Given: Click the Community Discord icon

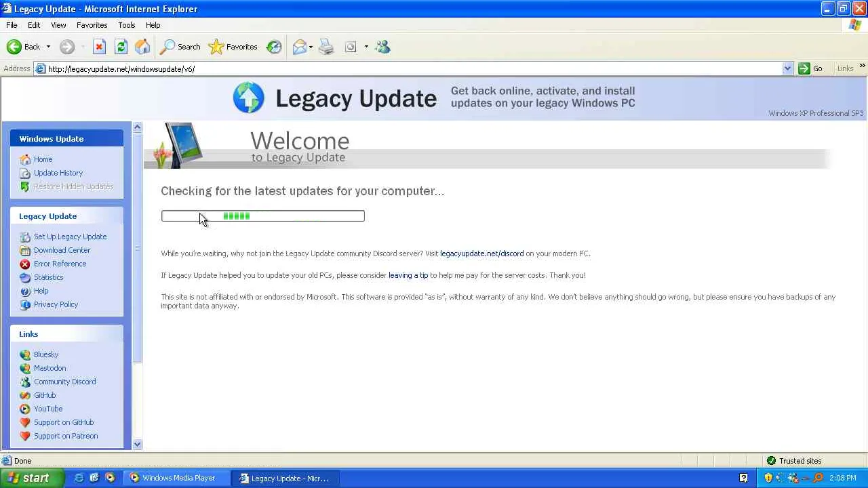Looking at the screenshot, I should click(x=25, y=382).
